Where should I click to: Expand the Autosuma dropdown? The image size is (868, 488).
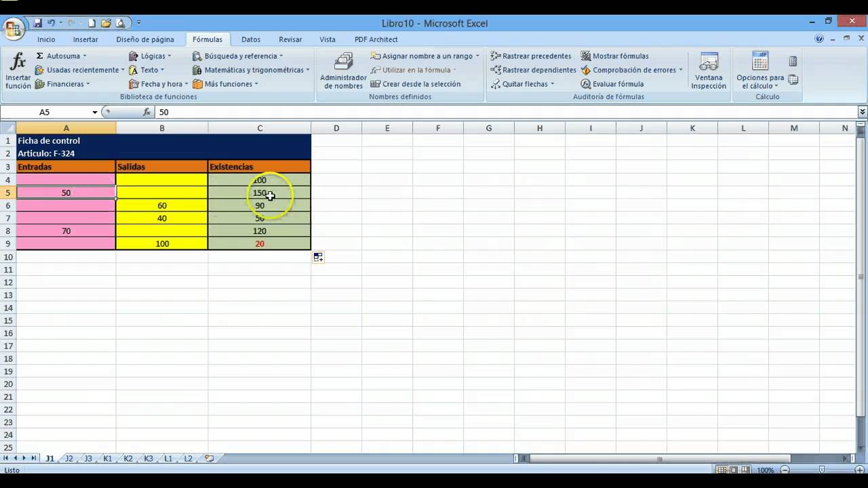tap(84, 56)
